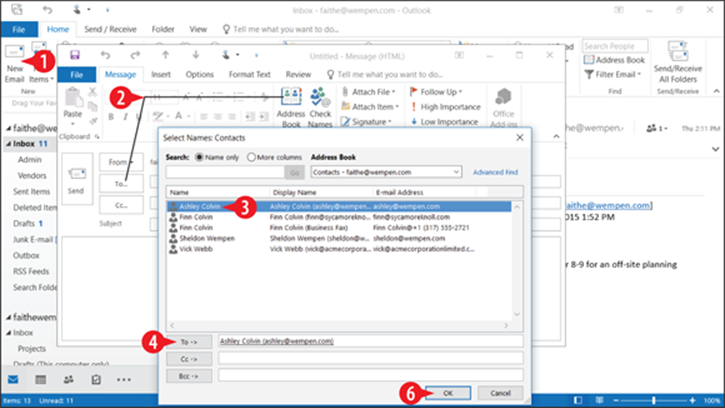
Task: Open the Vendors folder
Action: pos(32,175)
